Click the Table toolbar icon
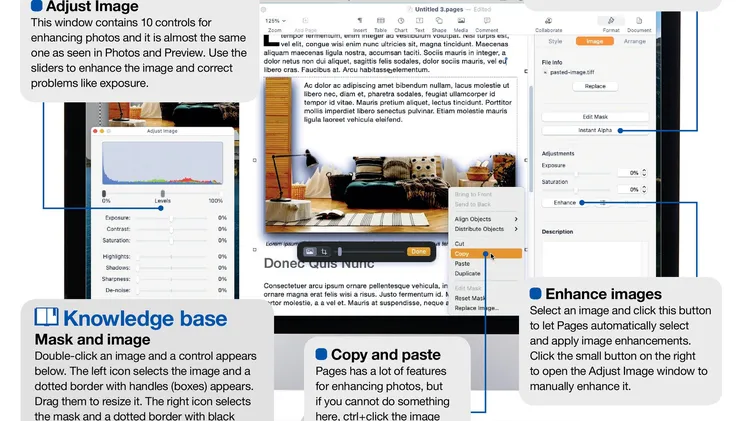This screenshot has height=421, width=750. (381, 21)
